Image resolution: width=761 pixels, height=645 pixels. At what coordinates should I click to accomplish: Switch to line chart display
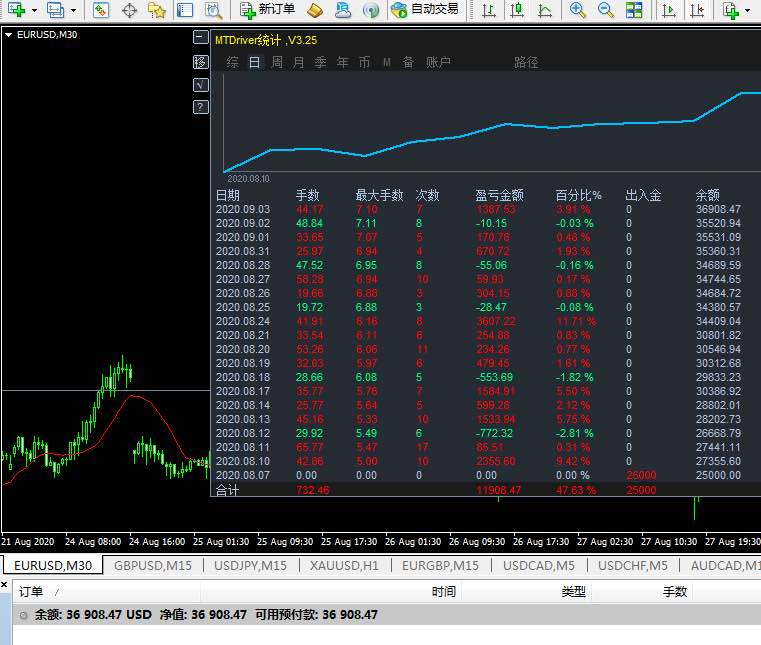pyautogui.click(x=545, y=10)
